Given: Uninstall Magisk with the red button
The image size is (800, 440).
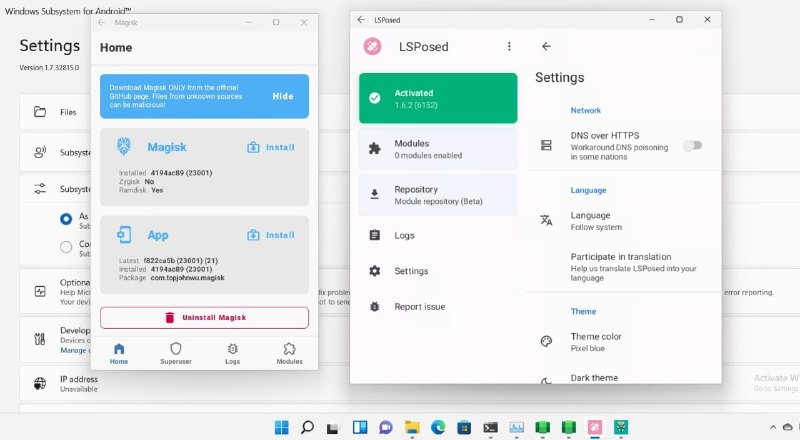Looking at the screenshot, I should [204, 317].
